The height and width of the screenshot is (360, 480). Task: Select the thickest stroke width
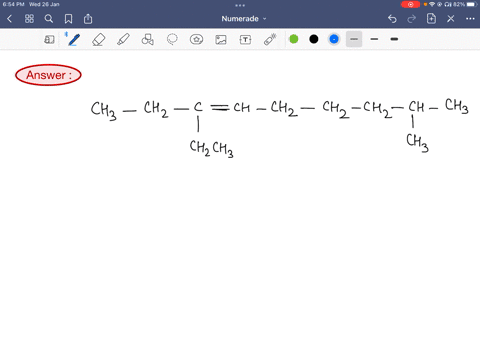pos(394,39)
